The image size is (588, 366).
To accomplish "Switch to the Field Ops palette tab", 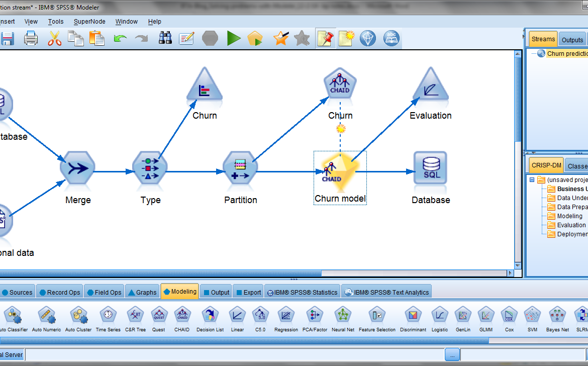I will [104, 292].
